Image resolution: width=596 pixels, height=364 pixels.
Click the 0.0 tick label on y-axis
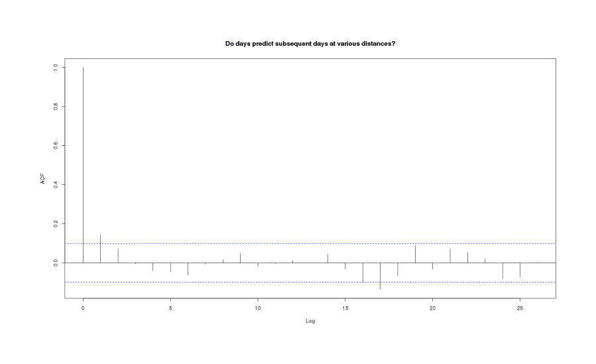pyautogui.click(x=55, y=263)
